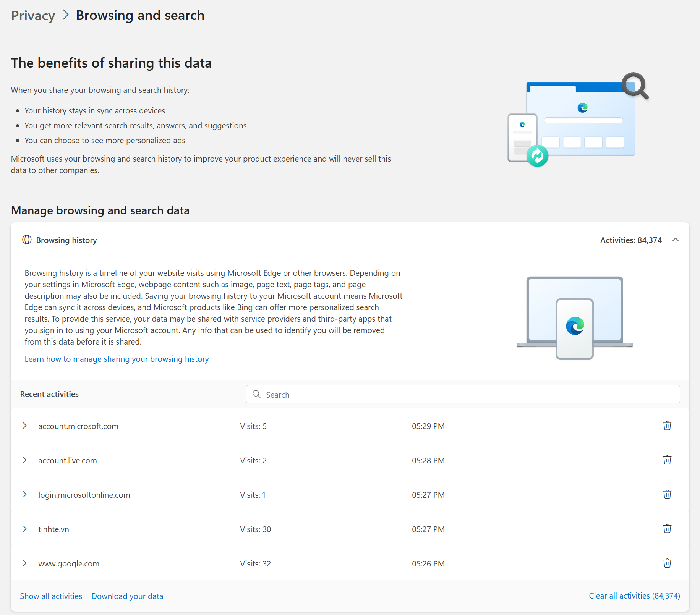
Task: Expand tinhte.vn visits details
Action: pyautogui.click(x=25, y=529)
